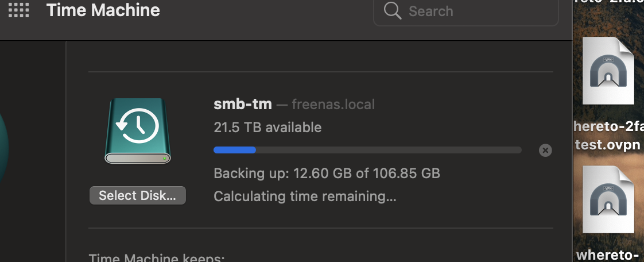Click the smb-tm Time Machine disk icon
Screen dimensions: 644x262
[x=138, y=131]
